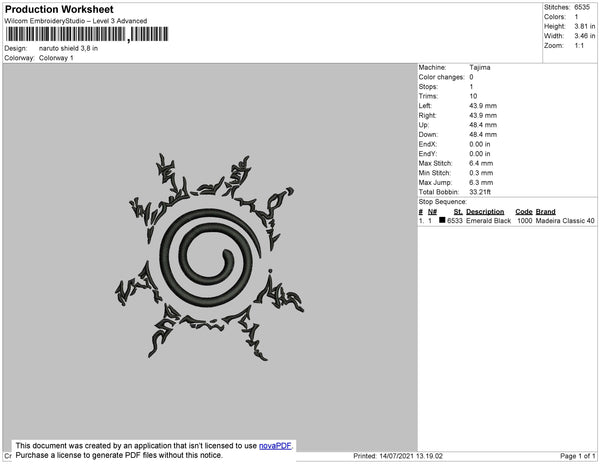Select the Min Stitch value 0.3 mm
Viewport: 600px width, 464px height.
tap(481, 173)
